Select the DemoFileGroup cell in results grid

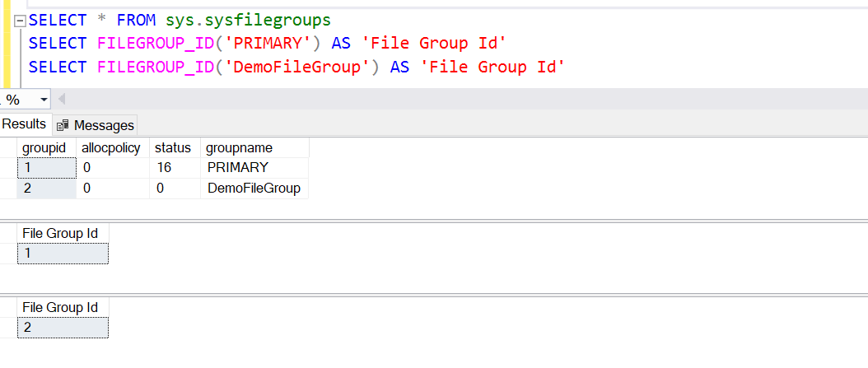pos(253,189)
